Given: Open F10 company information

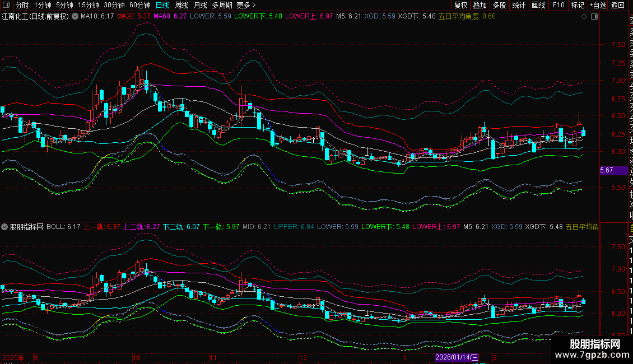Looking at the screenshot, I should coord(558,5).
